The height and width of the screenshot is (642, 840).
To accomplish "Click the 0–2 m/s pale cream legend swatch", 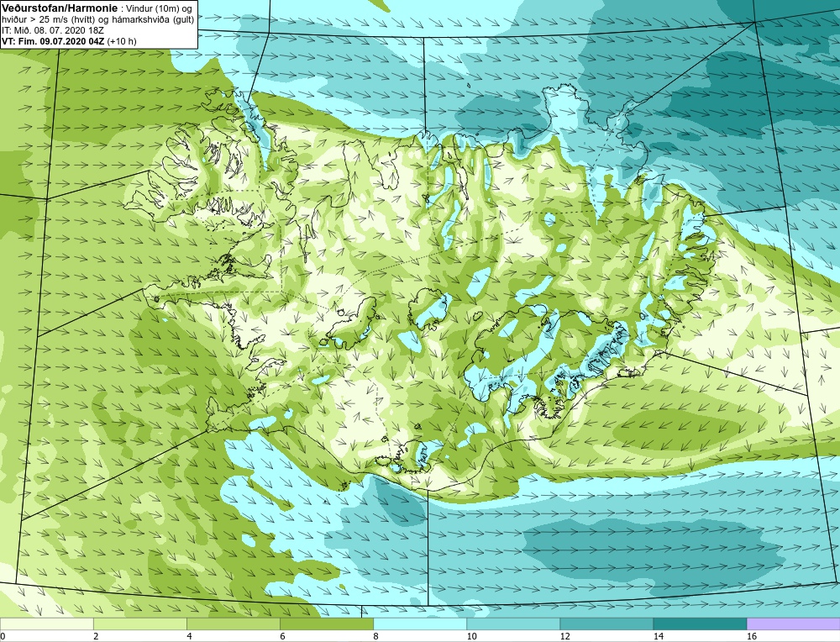I will (46, 624).
